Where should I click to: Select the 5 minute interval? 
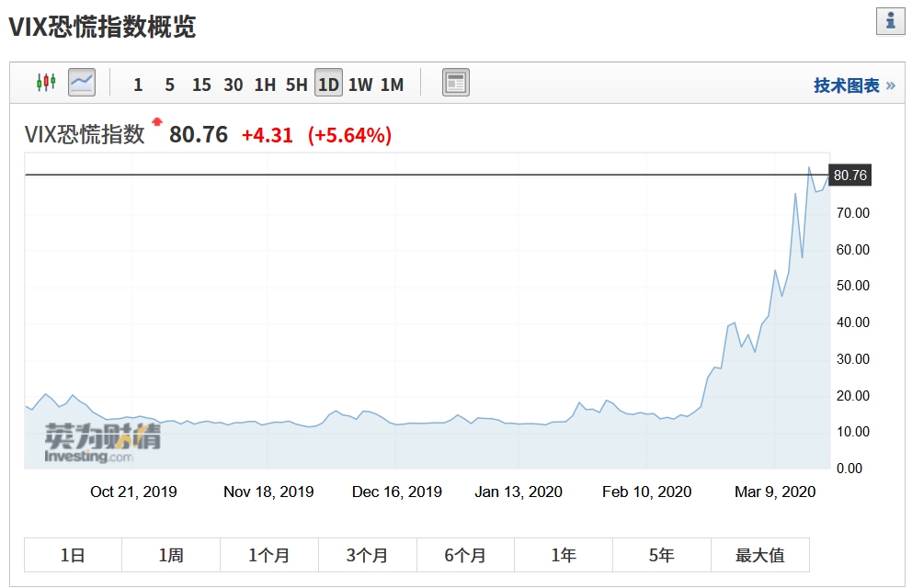point(169,85)
